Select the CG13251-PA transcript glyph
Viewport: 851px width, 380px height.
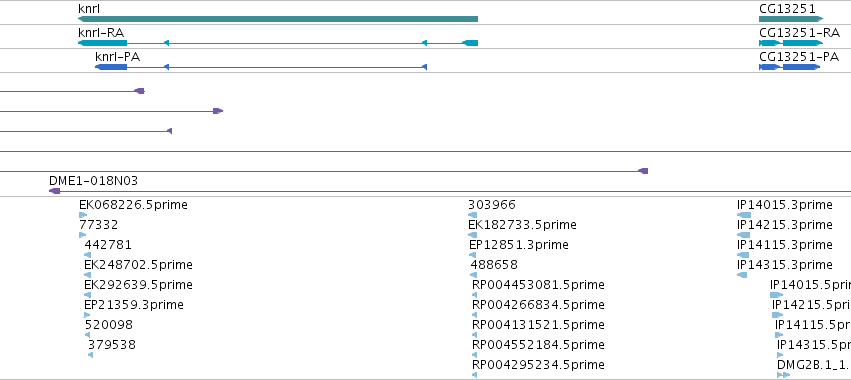[x=790, y=67]
